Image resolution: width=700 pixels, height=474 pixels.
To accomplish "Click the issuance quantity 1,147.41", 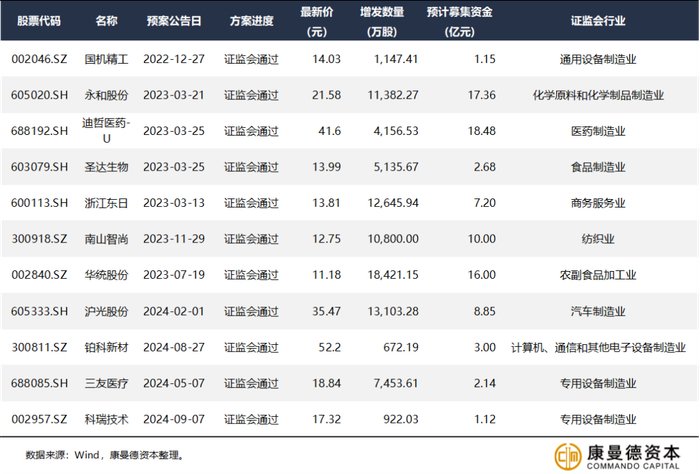I will 396,59.
